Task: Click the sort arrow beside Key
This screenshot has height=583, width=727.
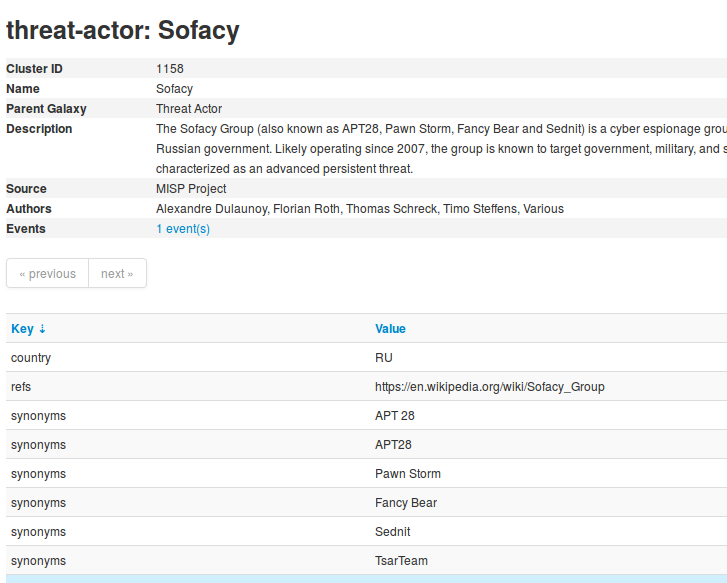Action: 42,329
